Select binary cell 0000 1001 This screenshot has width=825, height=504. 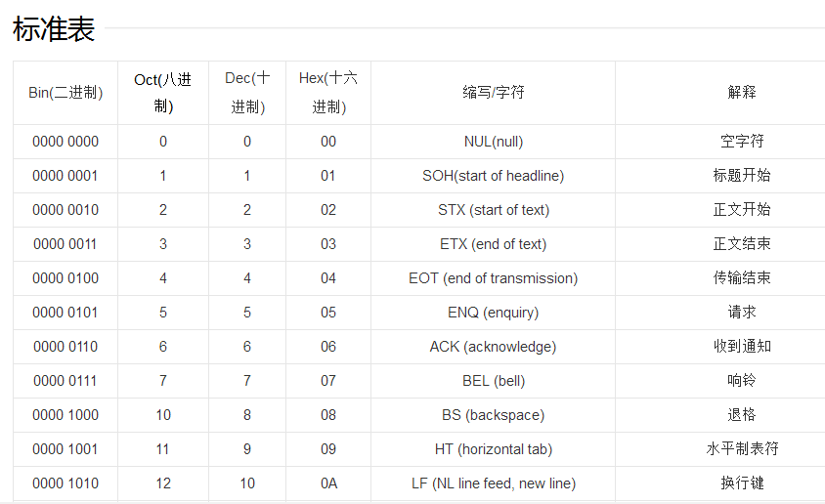coord(65,449)
